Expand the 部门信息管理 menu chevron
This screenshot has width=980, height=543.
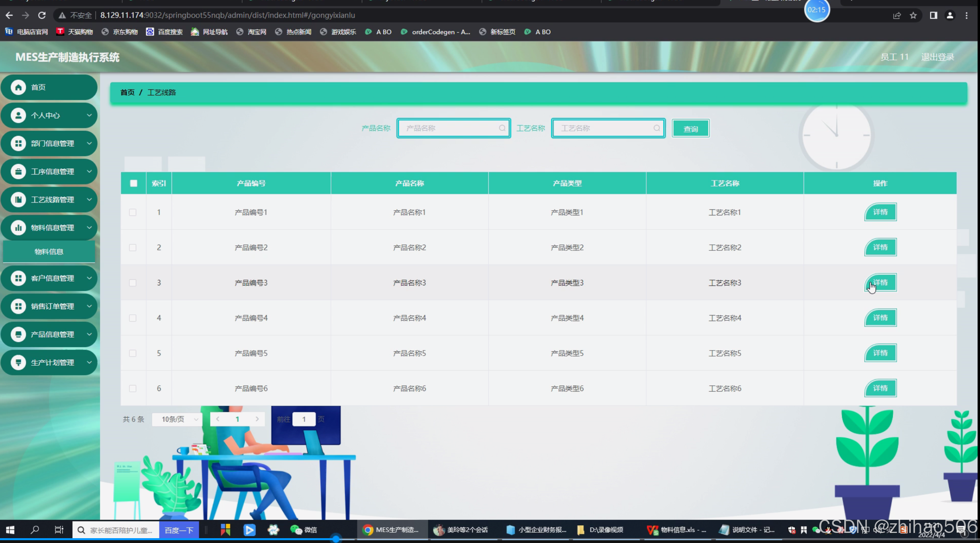89,143
